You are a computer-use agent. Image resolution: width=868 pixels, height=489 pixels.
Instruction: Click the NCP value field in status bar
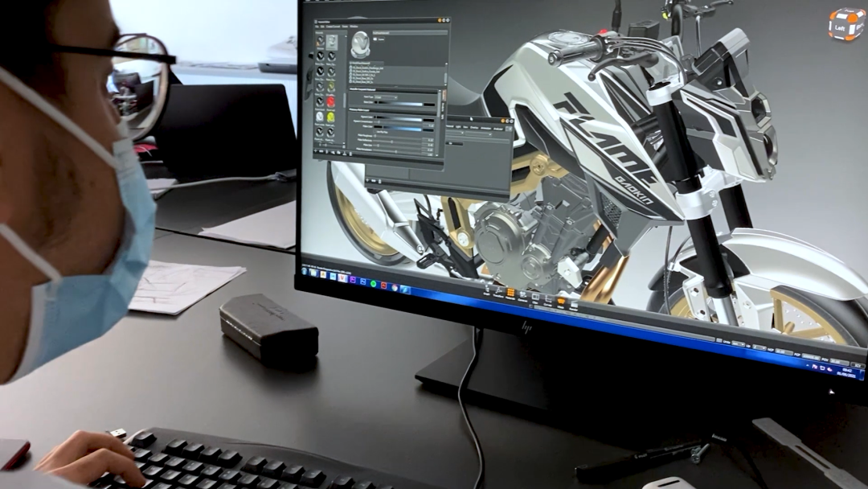783,352
